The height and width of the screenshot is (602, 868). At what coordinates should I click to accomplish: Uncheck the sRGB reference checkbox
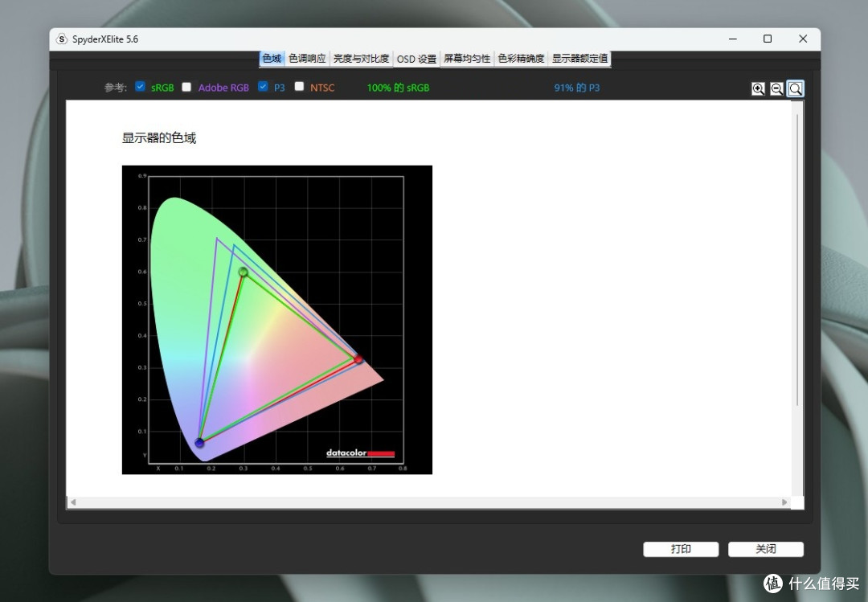coord(140,86)
